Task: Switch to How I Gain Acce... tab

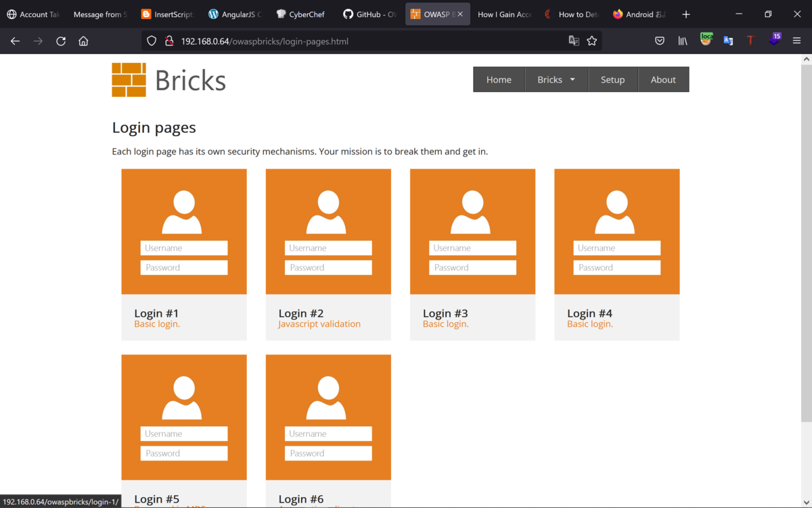Action: pos(504,14)
